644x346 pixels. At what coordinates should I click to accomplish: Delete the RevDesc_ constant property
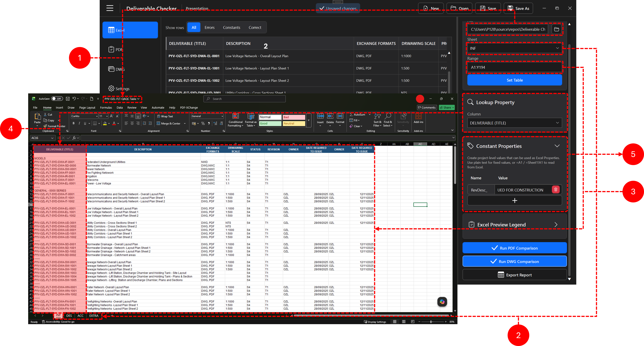click(556, 189)
